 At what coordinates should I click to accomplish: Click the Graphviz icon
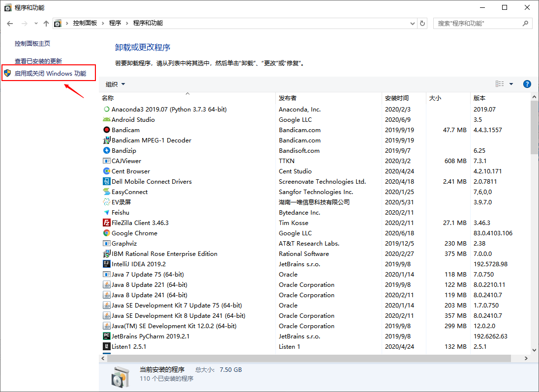coord(107,243)
